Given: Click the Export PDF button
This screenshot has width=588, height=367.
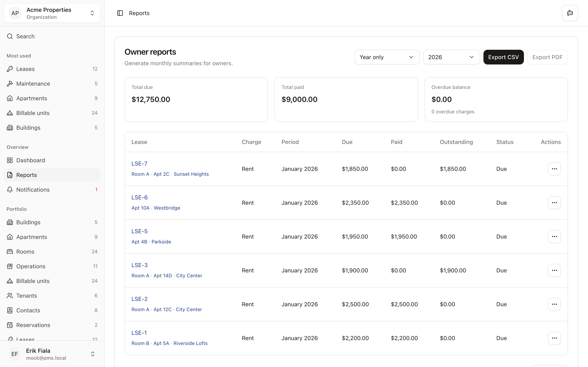Looking at the screenshot, I should point(547,57).
